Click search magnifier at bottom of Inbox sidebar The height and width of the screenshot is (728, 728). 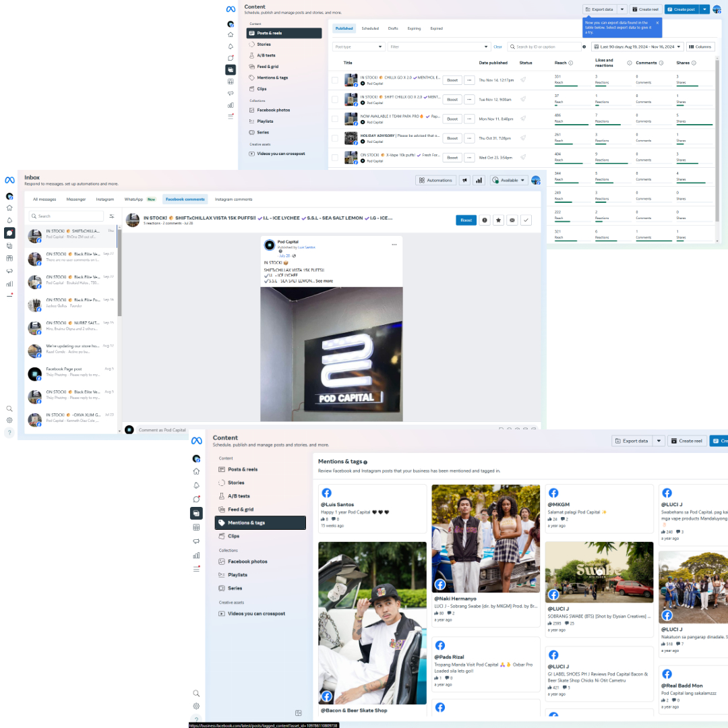(9, 409)
